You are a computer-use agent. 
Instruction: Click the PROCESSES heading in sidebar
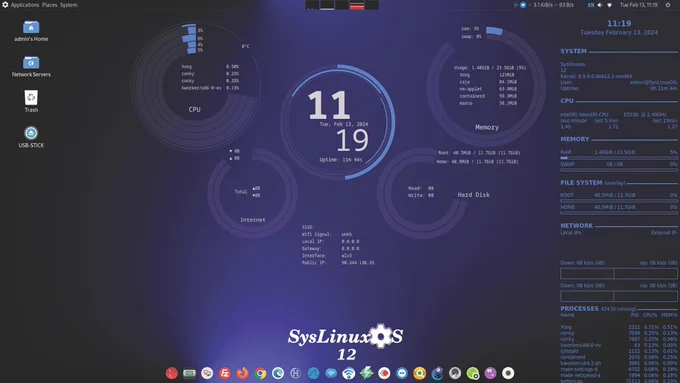tap(579, 308)
